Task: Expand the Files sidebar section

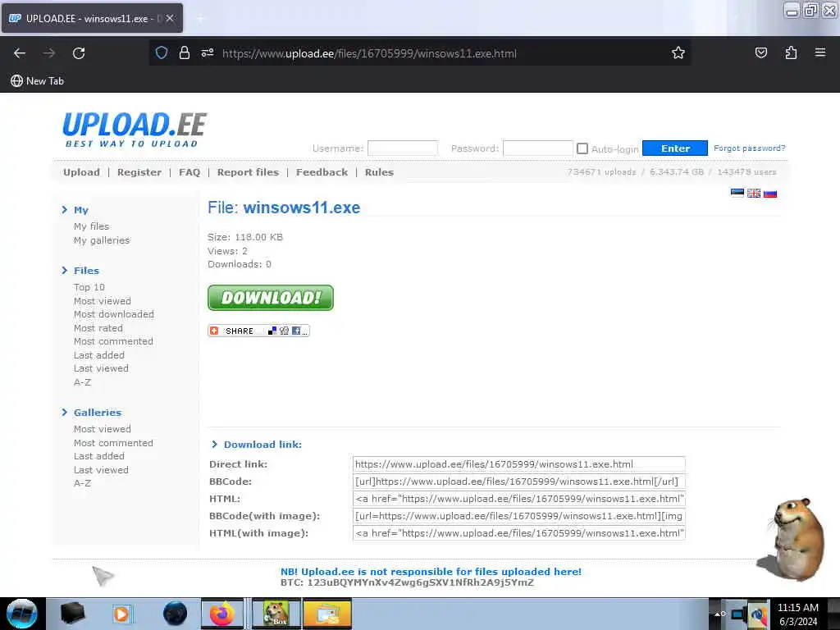Action: click(86, 271)
